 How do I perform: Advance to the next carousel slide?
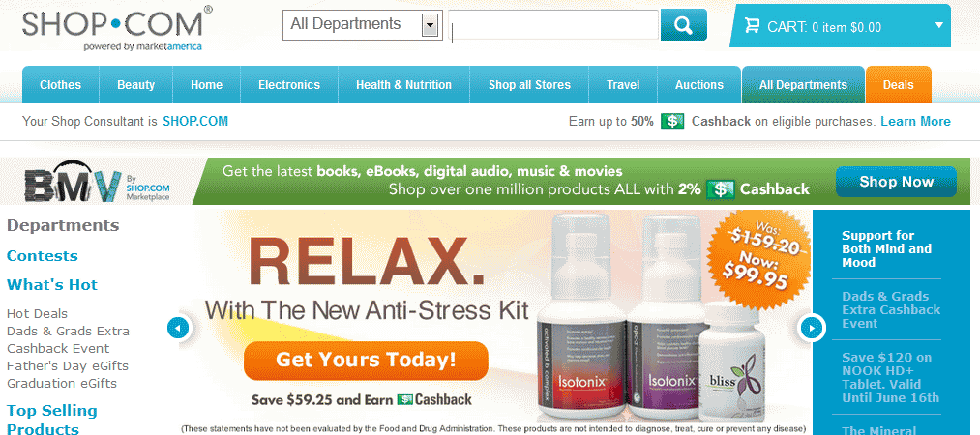pos(812,327)
